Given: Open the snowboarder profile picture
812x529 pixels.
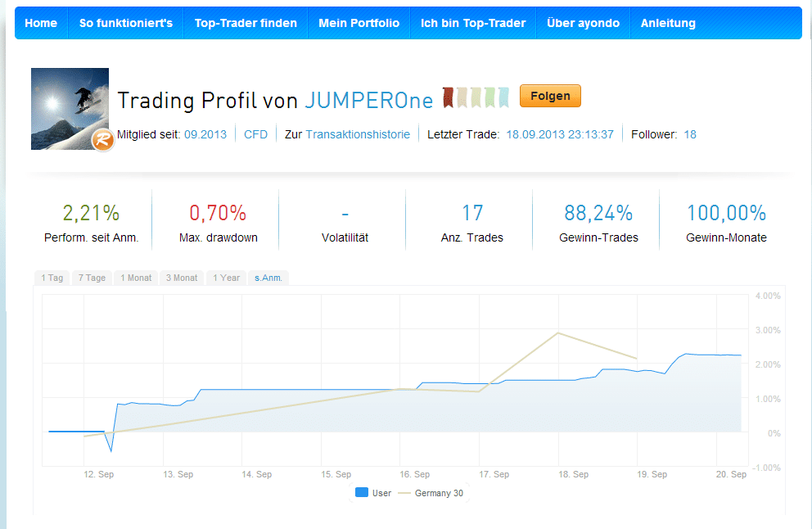Looking at the screenshot, I should tap(70, 108).
